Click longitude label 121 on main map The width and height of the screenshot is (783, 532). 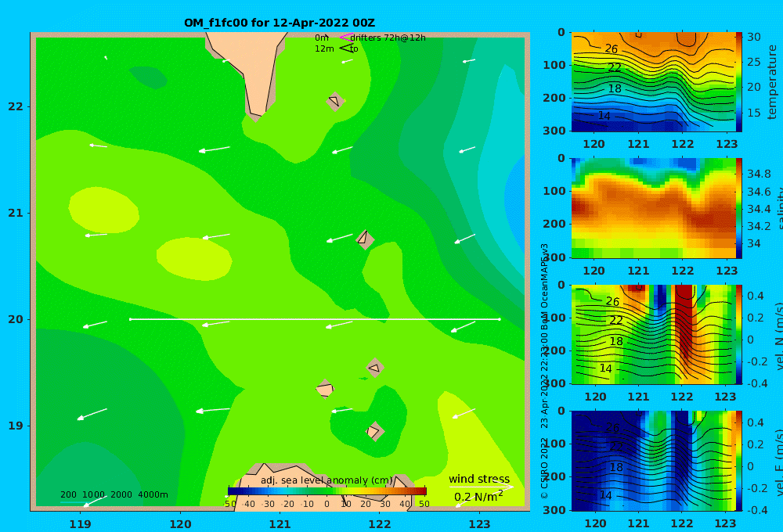coord(280,524)
